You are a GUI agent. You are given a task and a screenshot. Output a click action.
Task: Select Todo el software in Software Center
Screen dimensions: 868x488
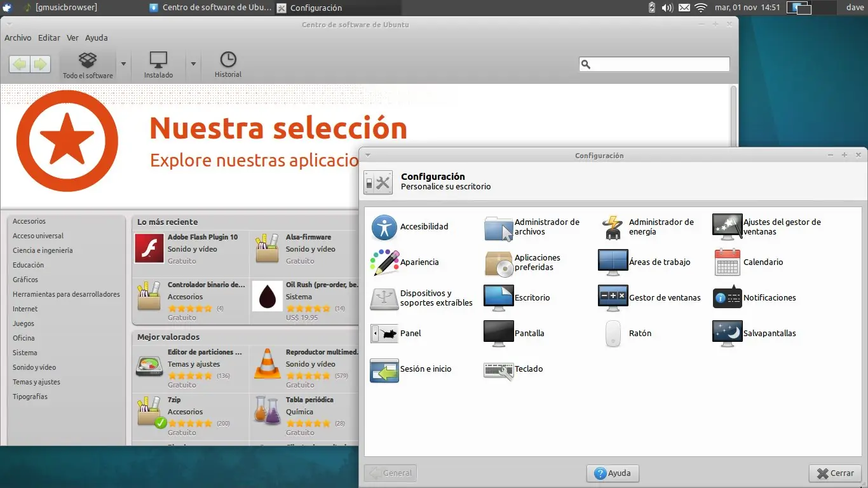tap(88, 65)
